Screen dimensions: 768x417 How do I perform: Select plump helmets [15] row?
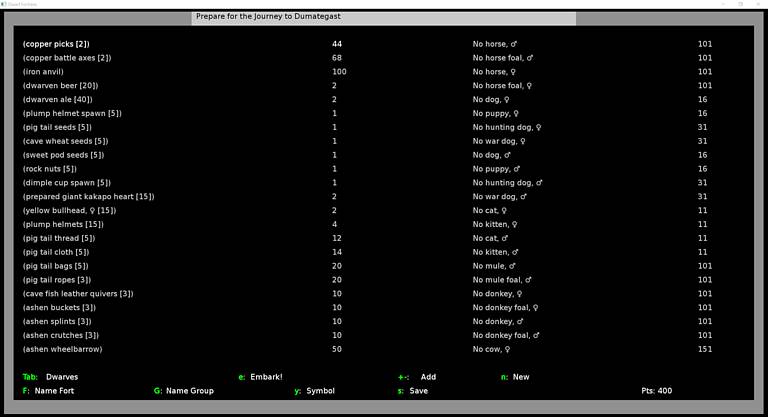coord(63,224)
